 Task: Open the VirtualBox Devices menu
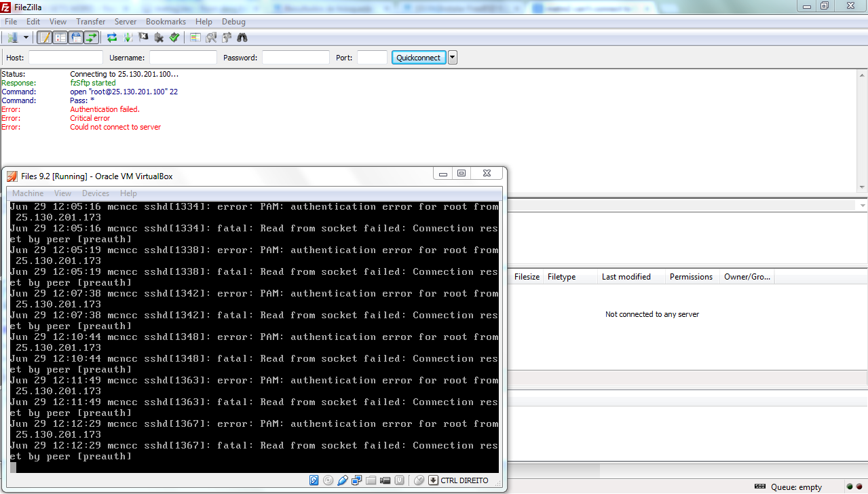pyautogui.click(x=96, y=193)
